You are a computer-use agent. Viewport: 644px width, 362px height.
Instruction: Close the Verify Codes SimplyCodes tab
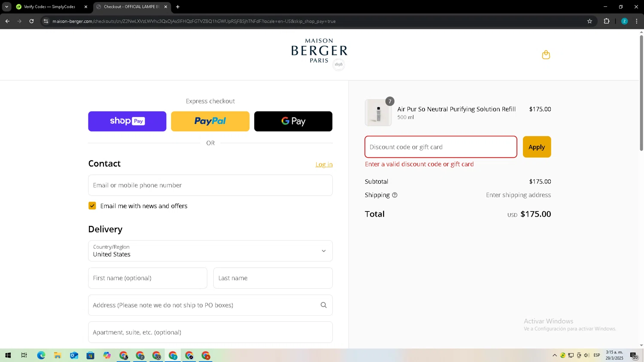click(x=86, y=7)
